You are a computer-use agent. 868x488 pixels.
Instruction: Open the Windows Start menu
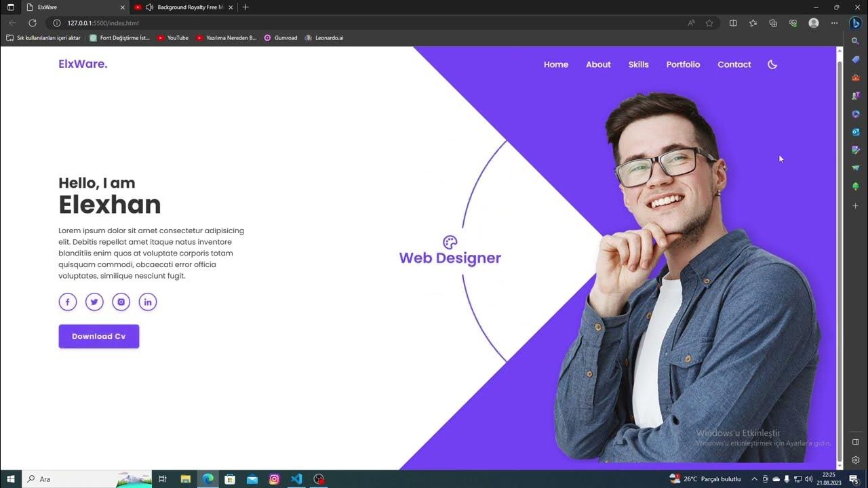[11, 479]
